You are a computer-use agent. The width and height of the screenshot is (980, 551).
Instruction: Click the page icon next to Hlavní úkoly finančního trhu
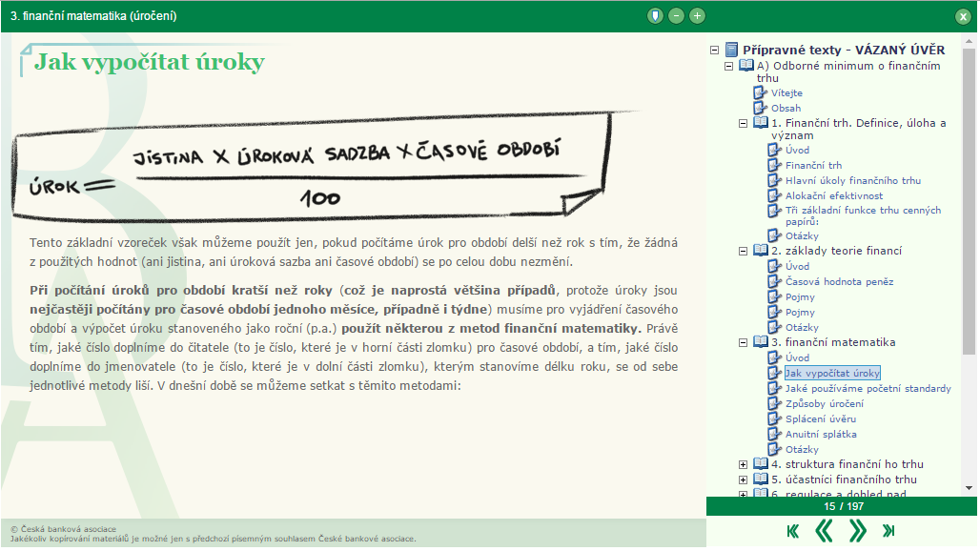click(774, 180)
